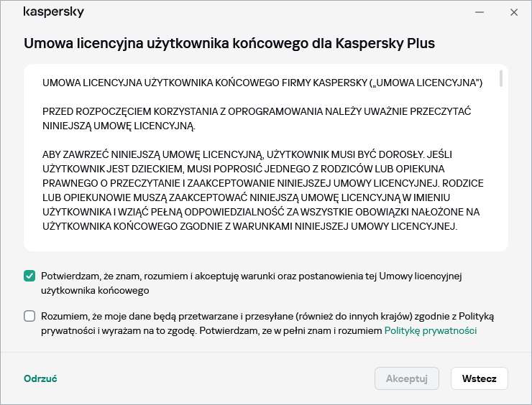This screenshot has height=405, width=532.
Task: Close the Kaspersky license agreement window
Action: click(x=514, y=12)
